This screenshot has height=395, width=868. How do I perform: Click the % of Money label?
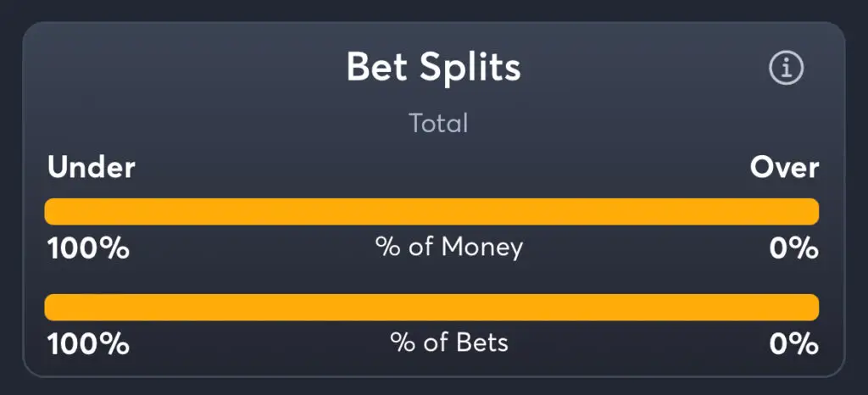(x=449, y=248)
